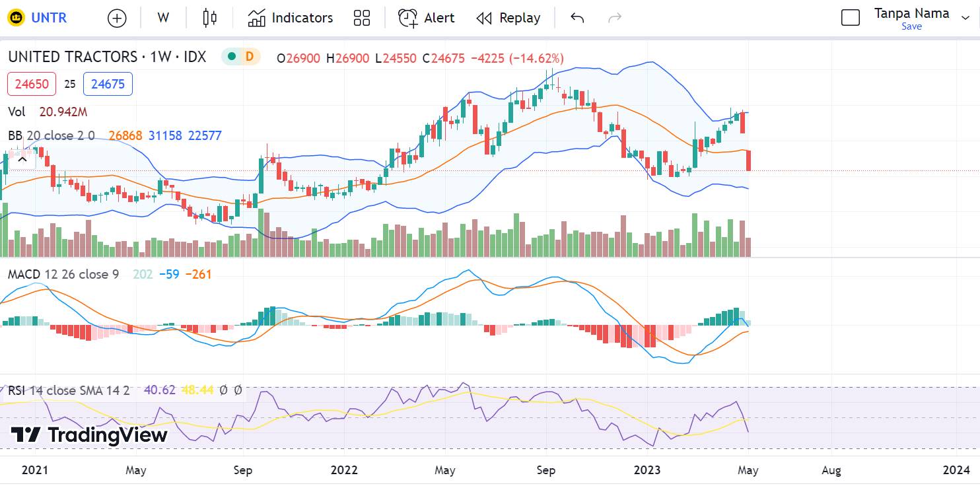Click the BB lower value 22577
This screenshot has height=490, width=980.
205,135
